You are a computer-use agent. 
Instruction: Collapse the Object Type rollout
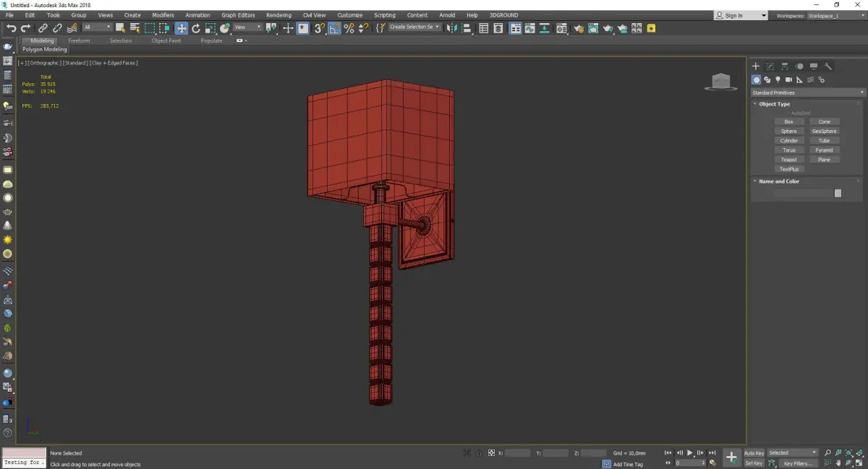pyautogui.click(x=773, y=104)
